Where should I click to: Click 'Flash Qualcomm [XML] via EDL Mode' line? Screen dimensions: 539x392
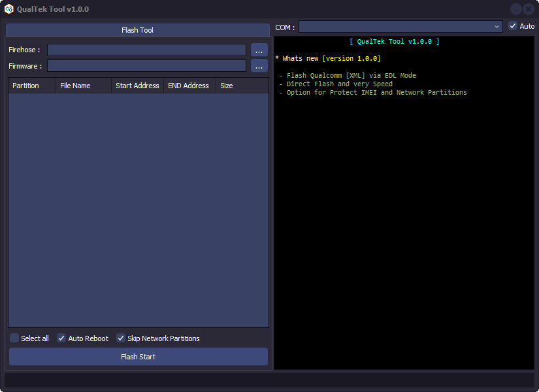(348, 75)
